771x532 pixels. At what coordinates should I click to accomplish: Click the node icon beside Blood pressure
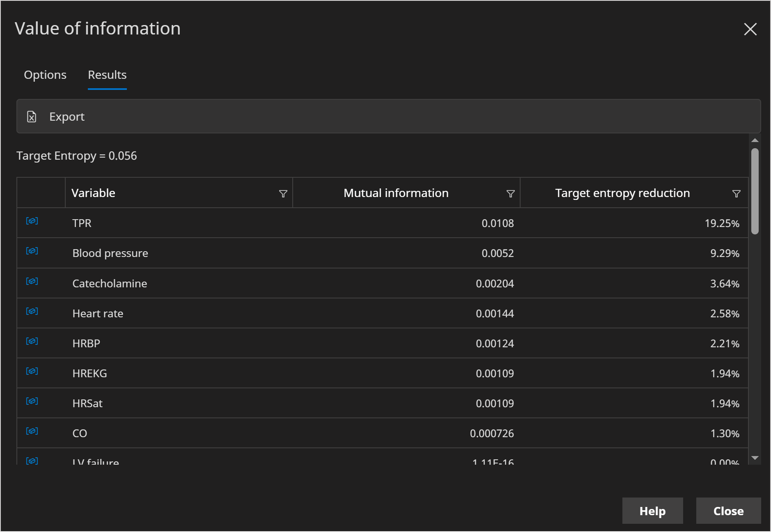pyautogui.click(x=32, y=251)
